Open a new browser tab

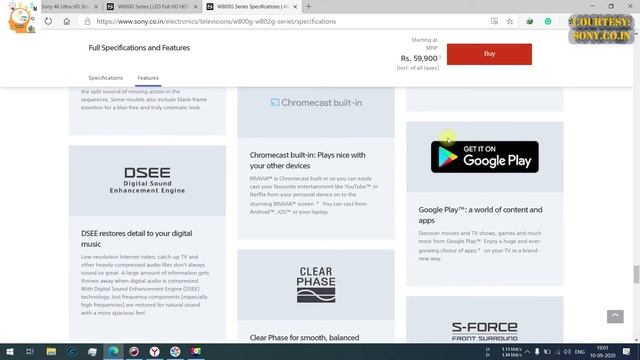[x=308, y=7]
